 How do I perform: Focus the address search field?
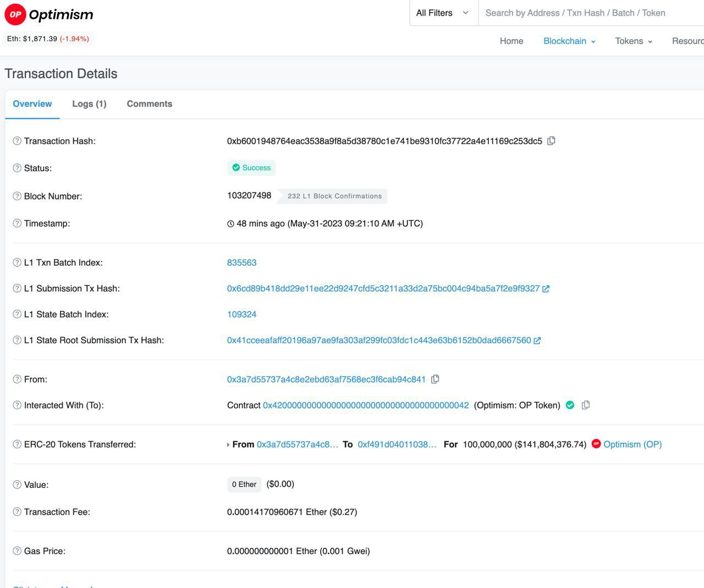[x=591, y=13]
